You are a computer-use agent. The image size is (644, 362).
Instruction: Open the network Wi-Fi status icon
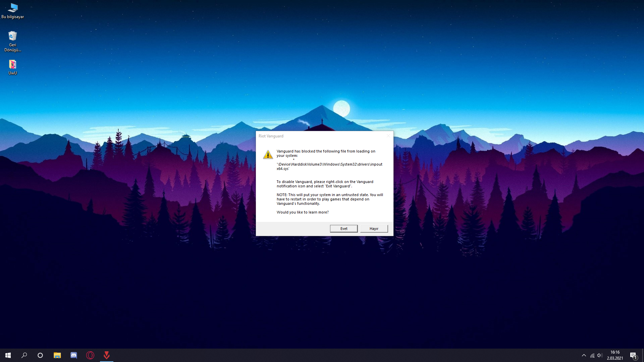(592, 355)
